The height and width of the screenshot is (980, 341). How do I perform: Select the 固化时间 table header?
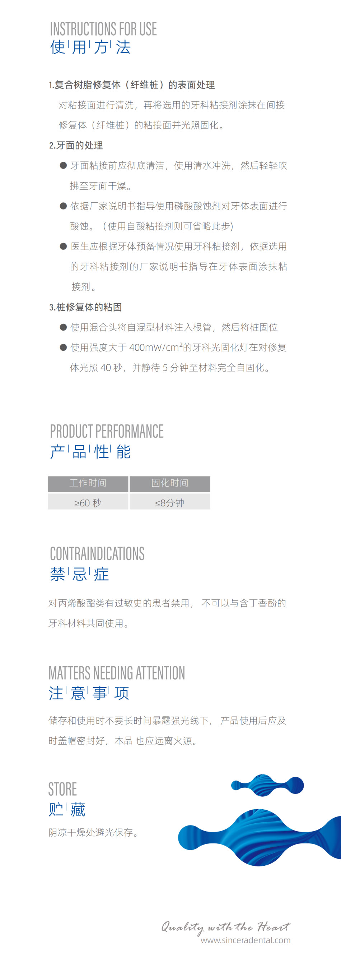[x=169, y=483]
